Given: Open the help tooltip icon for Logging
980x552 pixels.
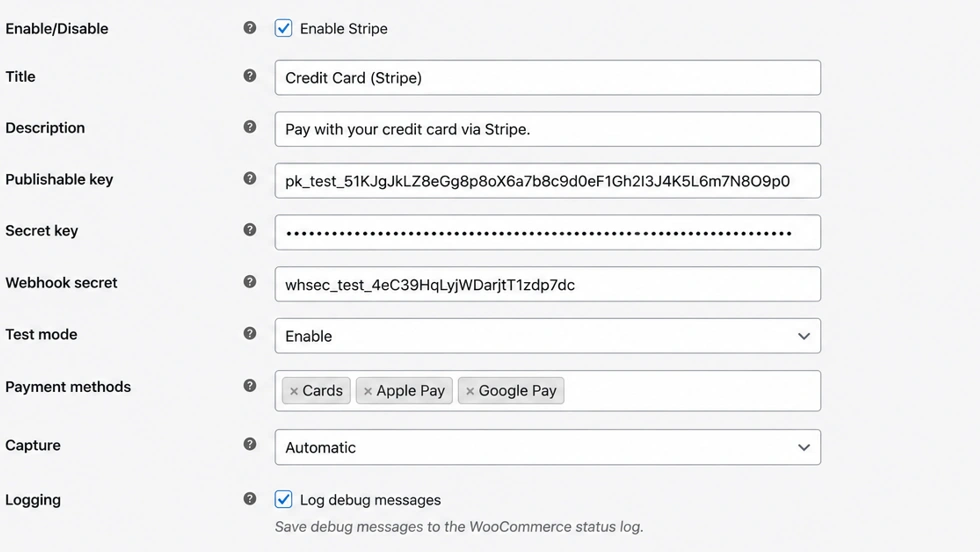Looking at the screenshot, I should pyautogui.click(x=249, y=498).
